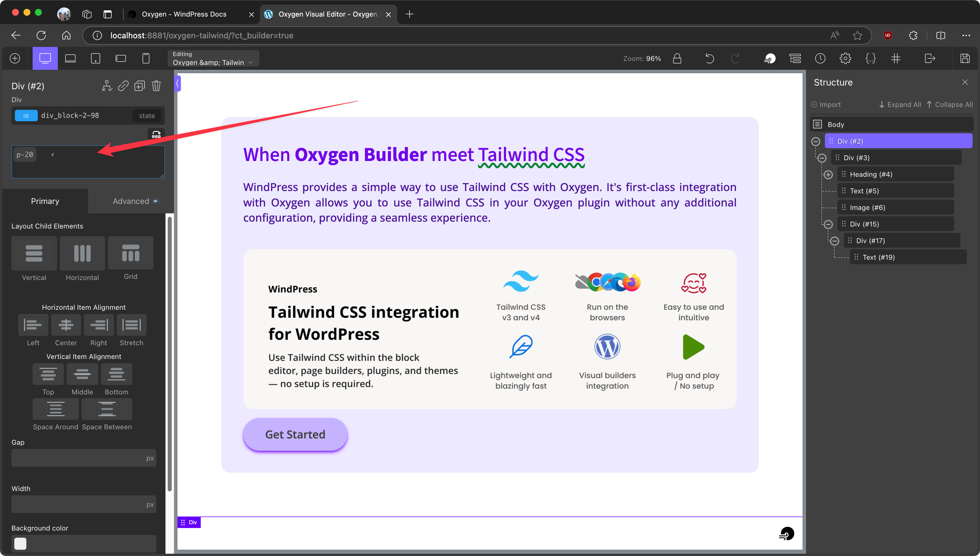
Task: Click the Add element plus icon
Action: [15, 58]
